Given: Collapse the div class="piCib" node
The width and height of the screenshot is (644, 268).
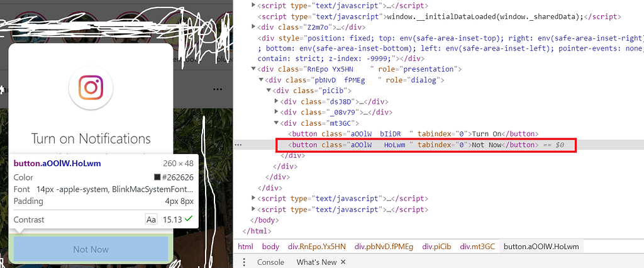Looking at the screenshot, I should point(269,91).
